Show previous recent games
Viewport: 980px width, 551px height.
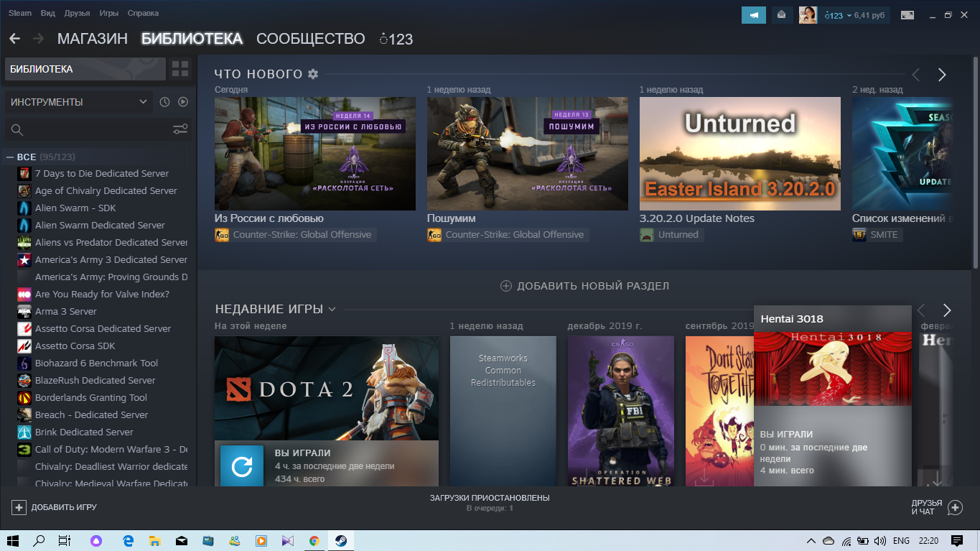(921, 310)
